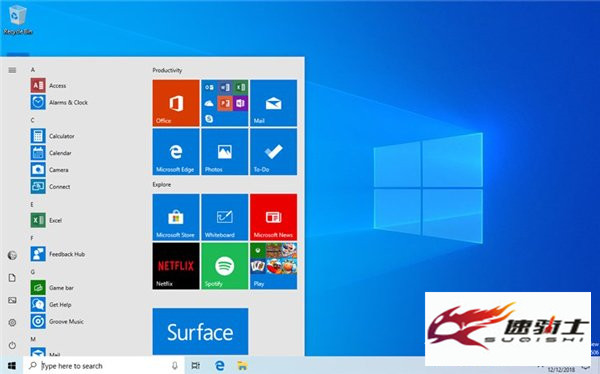Open the Calculator app
Image resolution: width=600 pixels, height=374 pixels.
pyautogui.click(x=52, y=136)
